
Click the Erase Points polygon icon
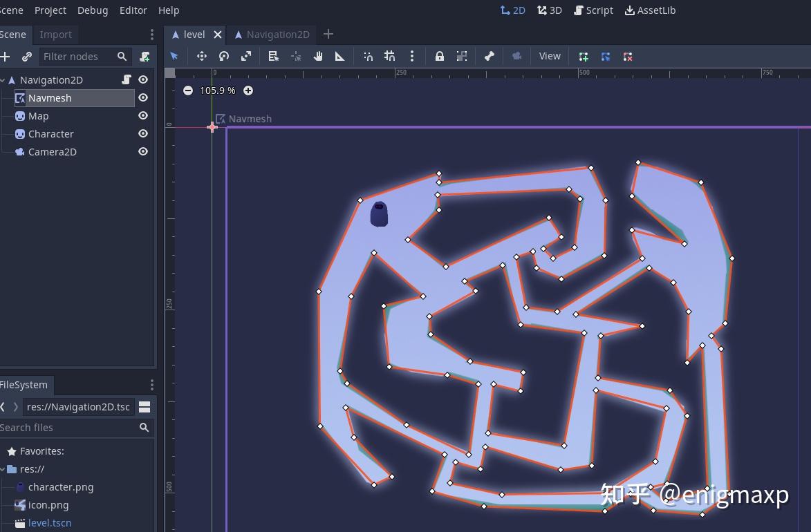628,57
